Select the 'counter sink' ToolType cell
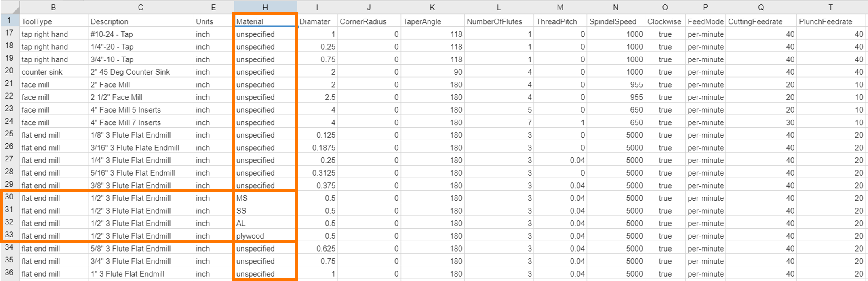 [53, 72]
